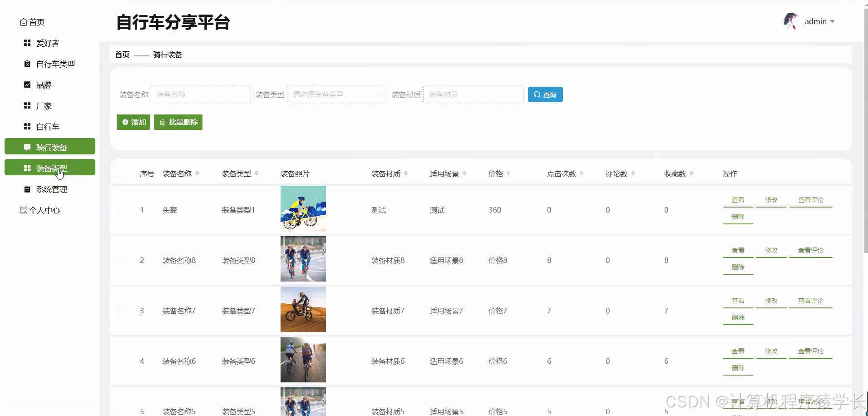Viewport: 868px width, 416px height.
Task: Click the green 添加 button
Action: (133, 122)
